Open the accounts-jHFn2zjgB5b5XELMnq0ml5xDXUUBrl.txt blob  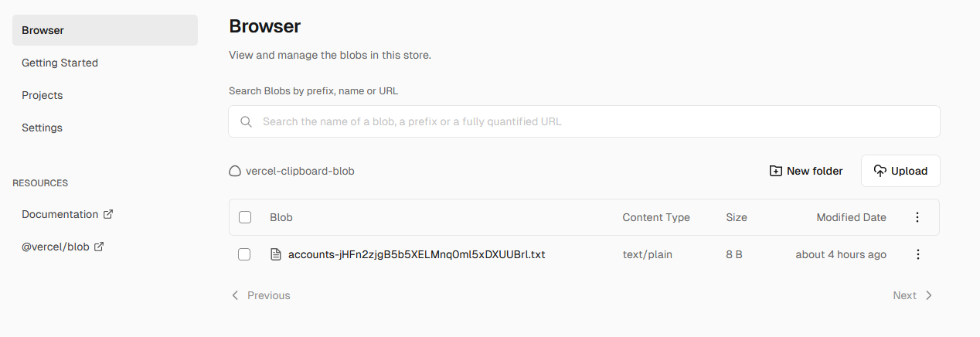tap(417, 254)
